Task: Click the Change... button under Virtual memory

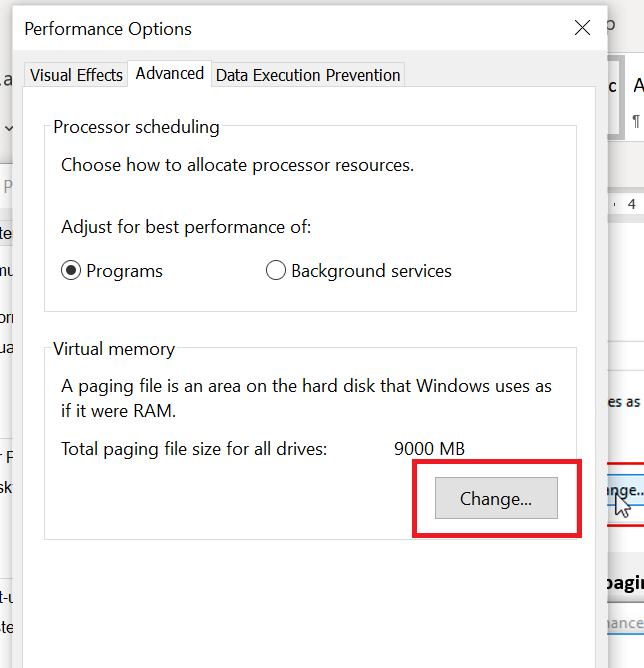Action: [496, 498]
